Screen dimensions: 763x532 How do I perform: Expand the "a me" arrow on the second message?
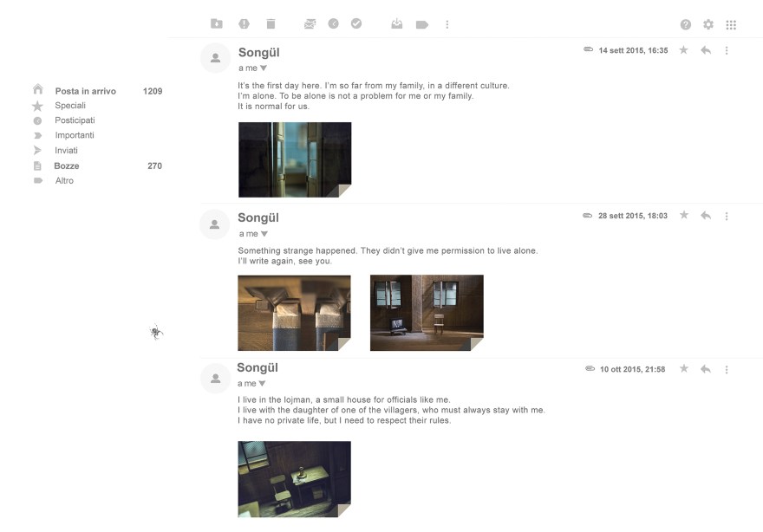(264, 234)
